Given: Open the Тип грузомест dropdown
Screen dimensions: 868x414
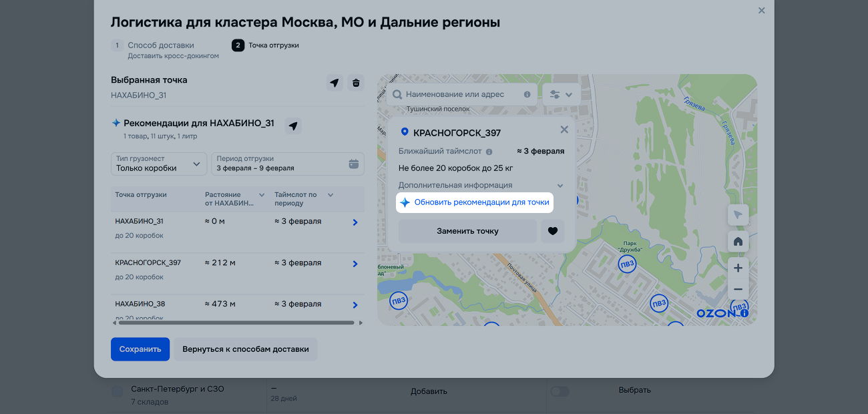Looking at the screenshot, I should [x=159, y=164].
